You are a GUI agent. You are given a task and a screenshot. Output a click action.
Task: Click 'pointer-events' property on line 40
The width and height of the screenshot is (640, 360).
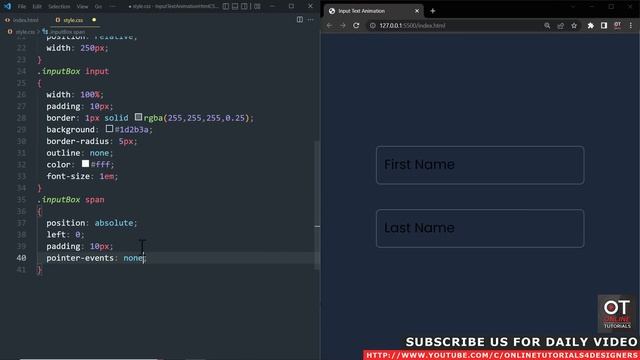click(80, 258)
